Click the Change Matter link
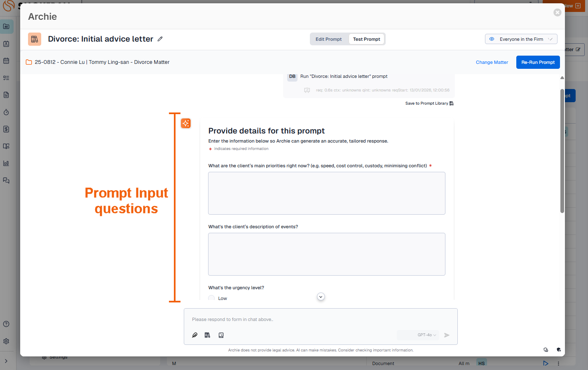This screenshot has height=370, width=588. click(x=492, y=62)
